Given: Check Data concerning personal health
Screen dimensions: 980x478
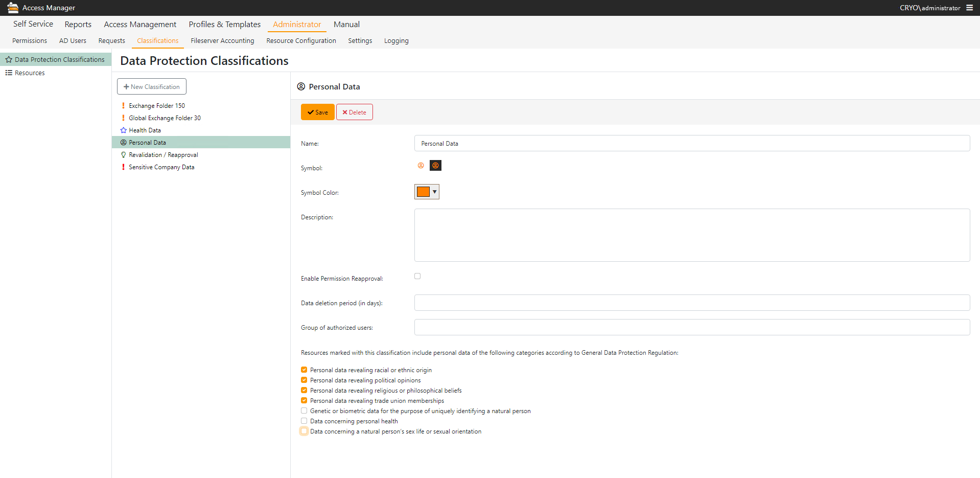Looking at the screenshot, I should point(304,421).
